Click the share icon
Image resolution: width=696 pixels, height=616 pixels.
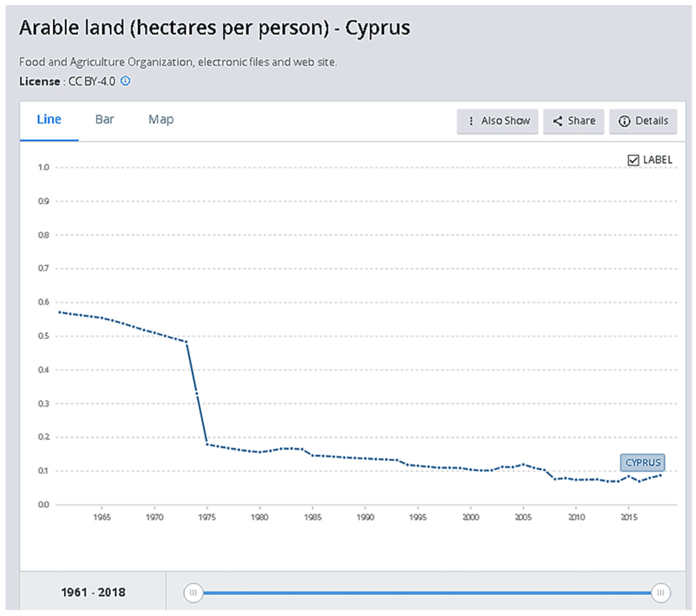pos(557,121)
